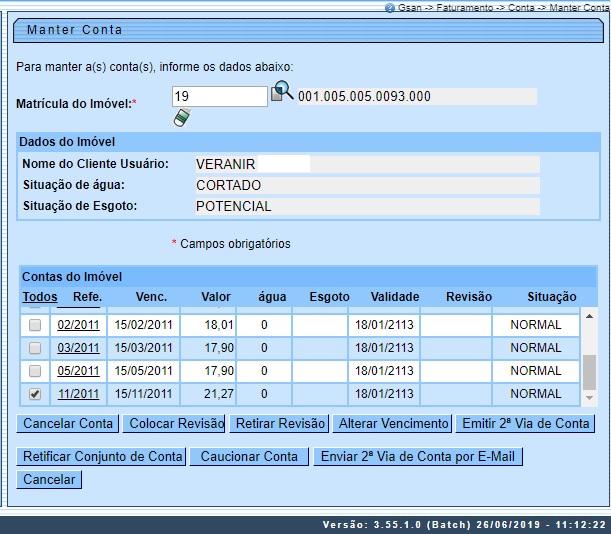
Task: Open the 02/2011 account reference link
Action: pos(78,325)
